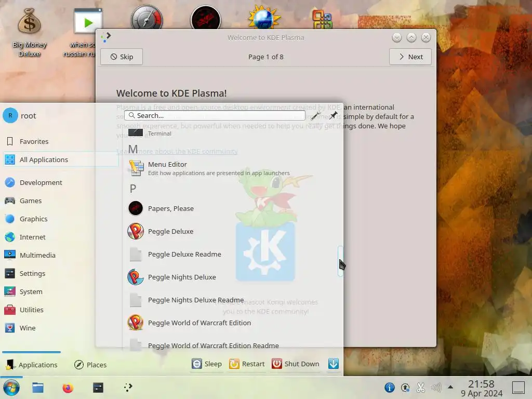
Task: Go to Next welcome page
Action: [410, 57]
